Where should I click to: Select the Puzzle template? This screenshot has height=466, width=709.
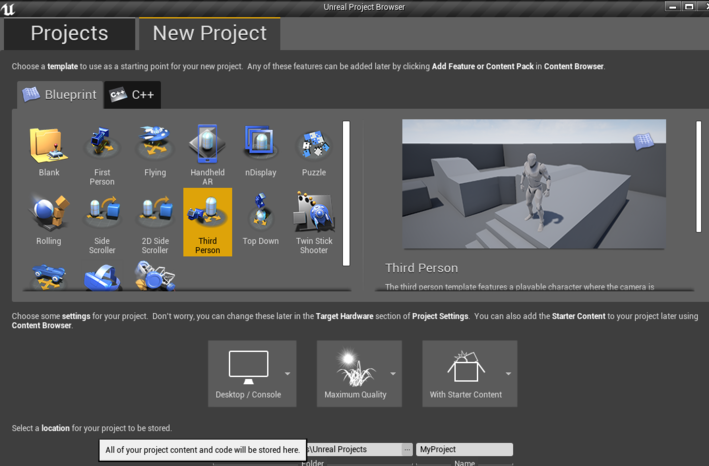point(313,152)
